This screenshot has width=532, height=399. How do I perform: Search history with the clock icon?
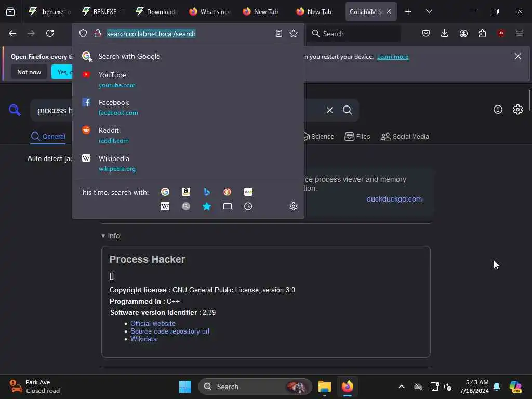coord(248,206)
